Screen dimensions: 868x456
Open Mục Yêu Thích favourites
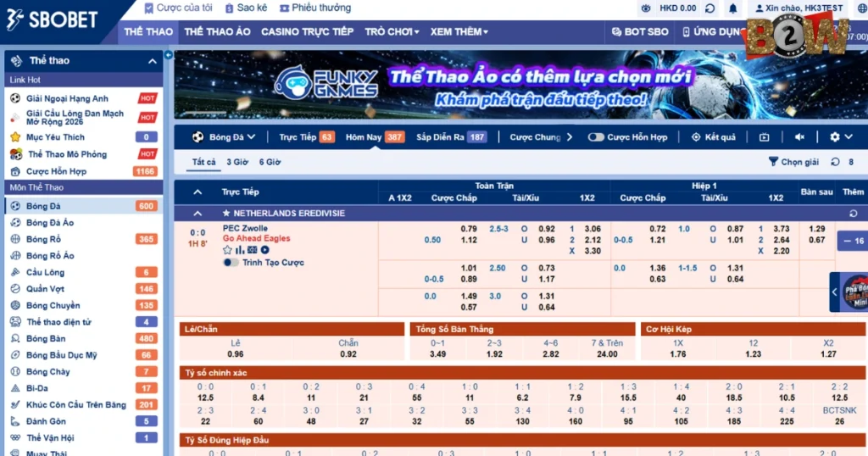55,136
